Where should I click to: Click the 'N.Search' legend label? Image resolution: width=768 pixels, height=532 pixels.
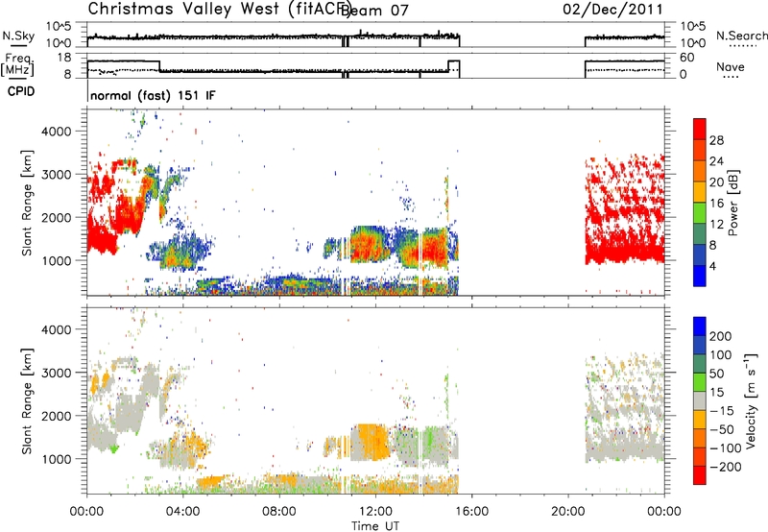(x=741, y=36)
